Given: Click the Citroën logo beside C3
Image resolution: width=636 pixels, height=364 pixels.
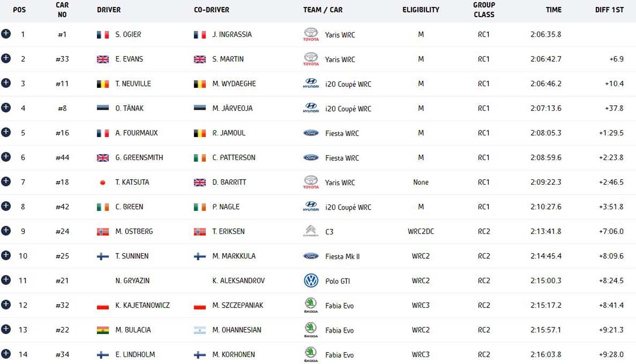Looking at the screenshot, I should click(x=311, y=231).
